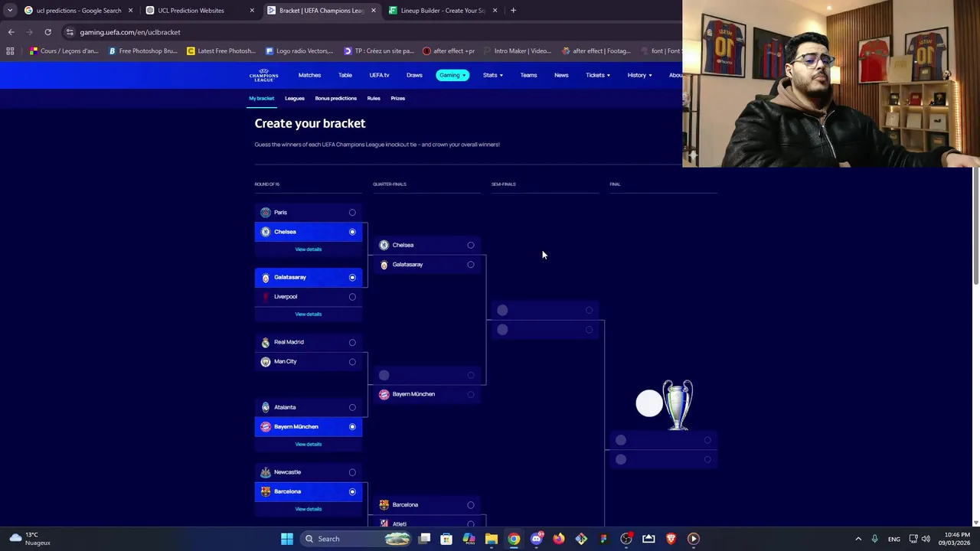Click the page vertical scrollbar
Image resolution: width=980 pixels, height=551 pixels.
tap(975, 226)
